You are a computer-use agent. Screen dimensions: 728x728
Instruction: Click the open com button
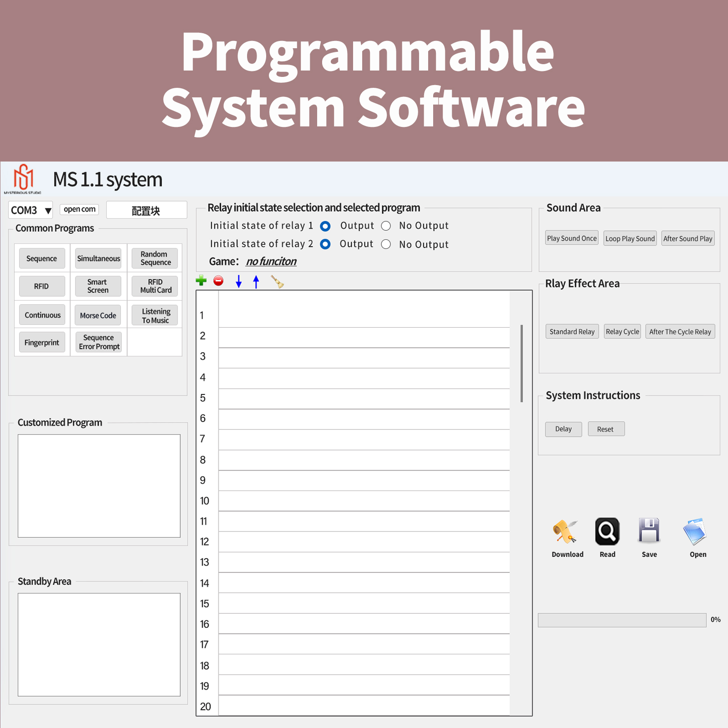point(80,209)
